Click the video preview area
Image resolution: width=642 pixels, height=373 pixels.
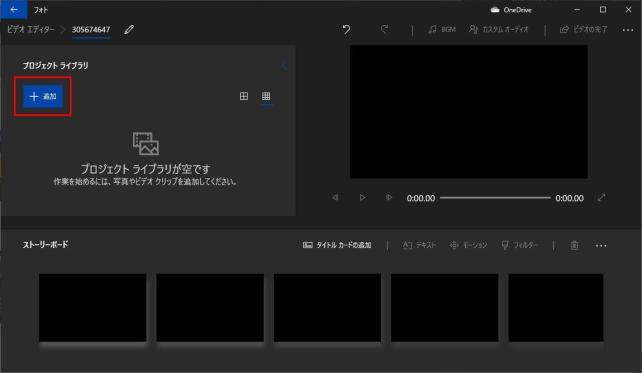pyautogui.click(x=468, y=111)
